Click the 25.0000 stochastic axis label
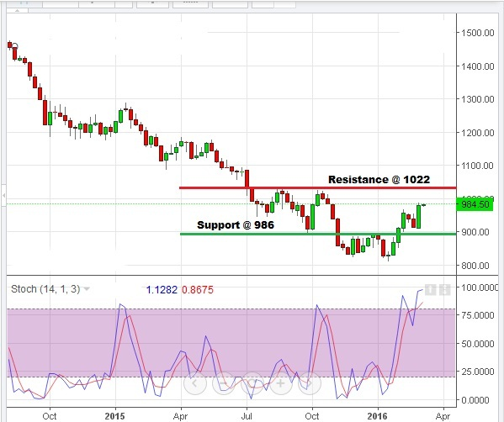This screenshot has height=422, width=504. [x=478, y=372]
